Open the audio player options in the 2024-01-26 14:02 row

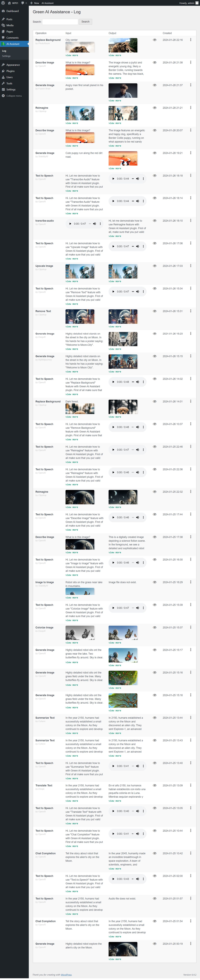point(143,382)
